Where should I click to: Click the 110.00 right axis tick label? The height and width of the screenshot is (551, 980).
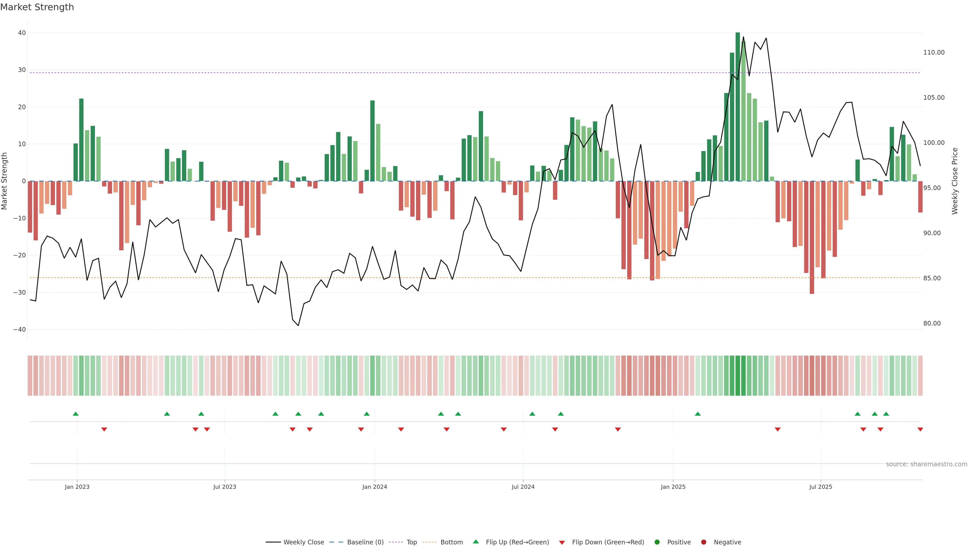[x=934, y=53]
